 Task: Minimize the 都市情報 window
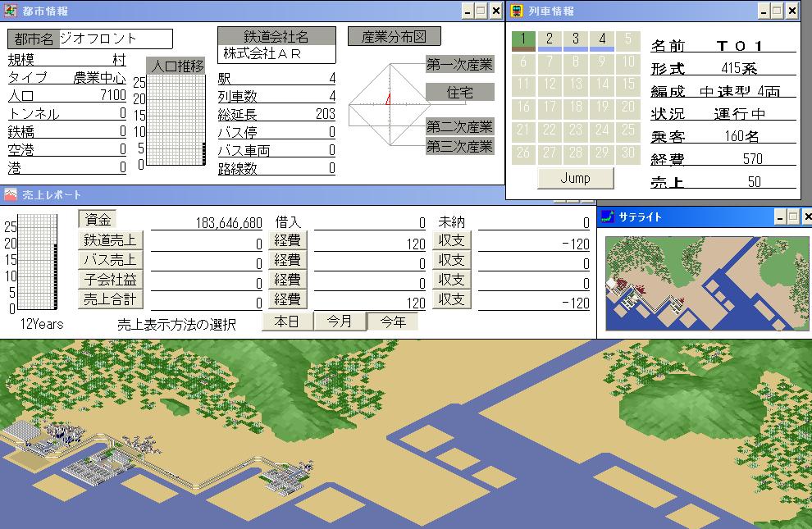(x=468, y=11)
